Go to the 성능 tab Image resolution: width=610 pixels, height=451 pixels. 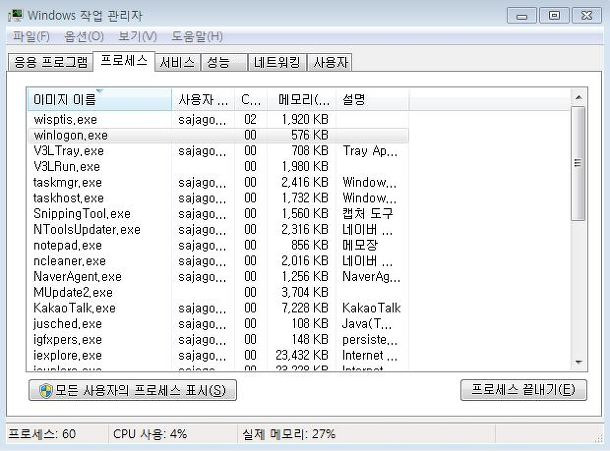(x=224, y=62)
